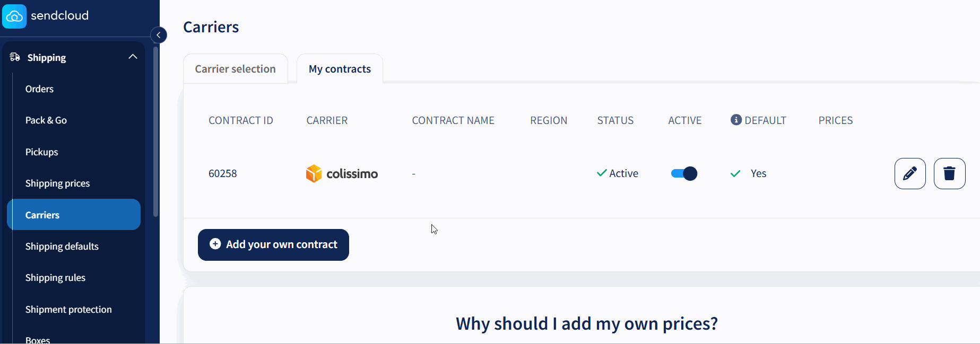Edit the Colissimo contract using the pencil icon
This screenshot has height=344, width=980.
909,173
